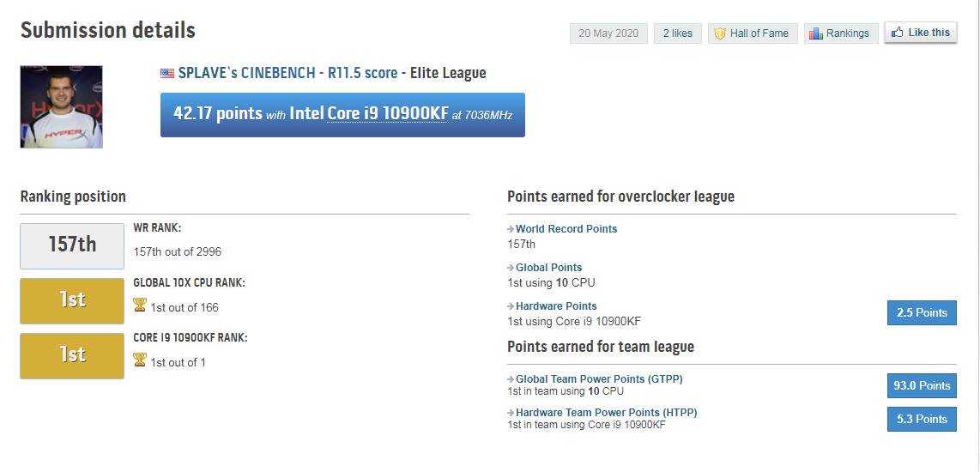Select the 157th WR rank box
Screen dimensions: 980x472
point(72,245)
